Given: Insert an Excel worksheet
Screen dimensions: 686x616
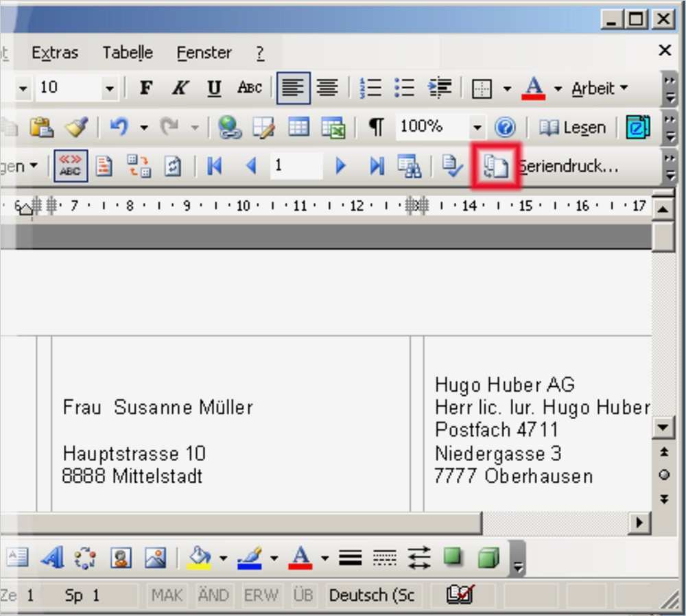Looking at the screenshot, I should (x=333, y=127).
